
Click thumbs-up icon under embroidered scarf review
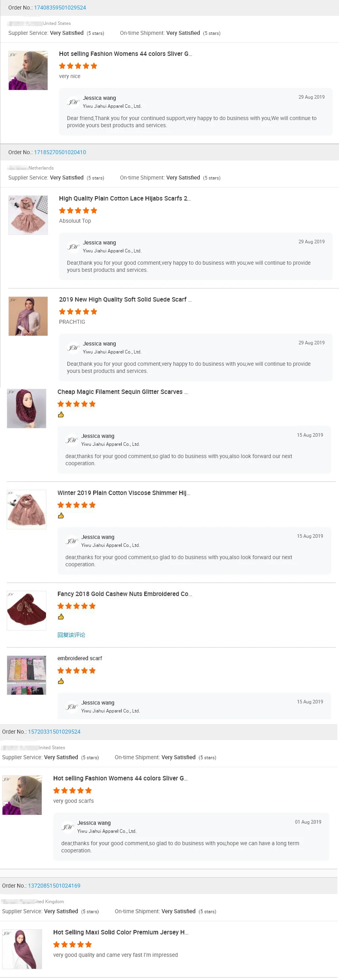pyautogui.click(x=61, y=681)
